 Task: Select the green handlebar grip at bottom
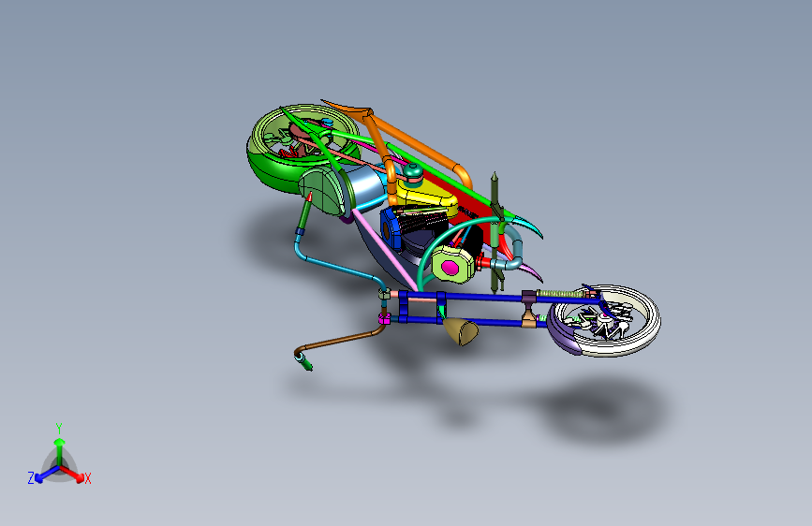(304, 361)
